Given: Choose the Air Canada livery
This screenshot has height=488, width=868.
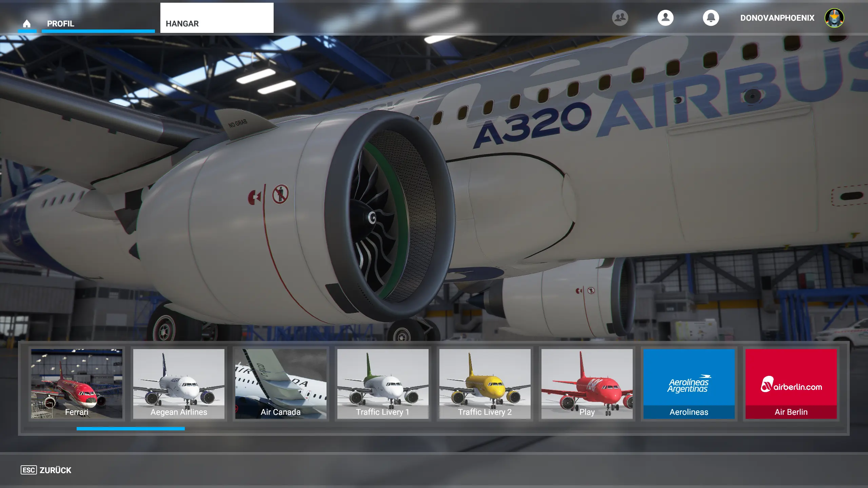Looking at the screenshot, I should [x=281, y=384].
